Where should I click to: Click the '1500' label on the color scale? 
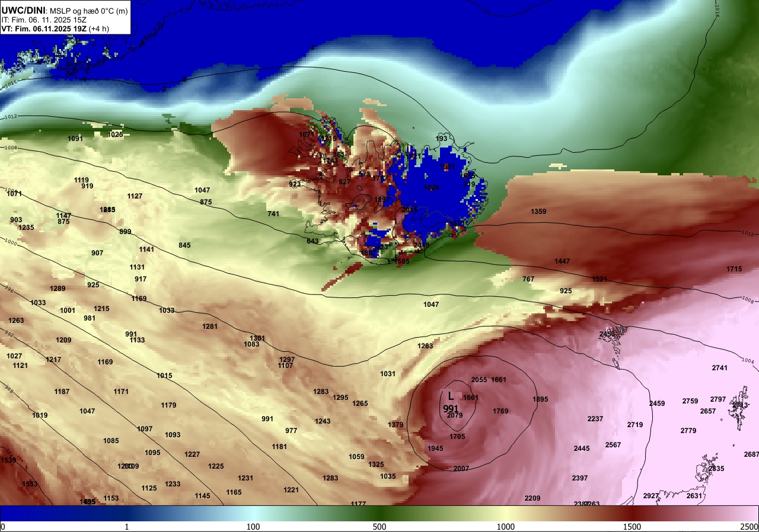pyautogui.click(x=632, y=527)
